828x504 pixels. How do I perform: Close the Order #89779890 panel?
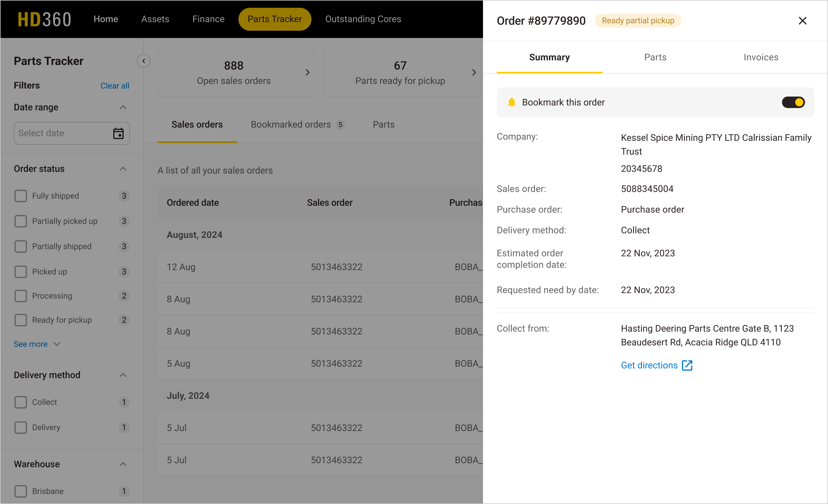coord(803,20)
